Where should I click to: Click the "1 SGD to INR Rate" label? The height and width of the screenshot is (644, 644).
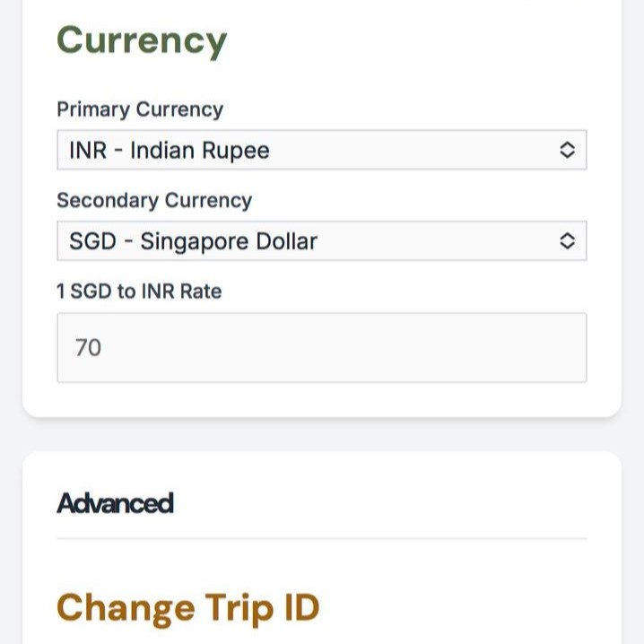tap(139, 292)
